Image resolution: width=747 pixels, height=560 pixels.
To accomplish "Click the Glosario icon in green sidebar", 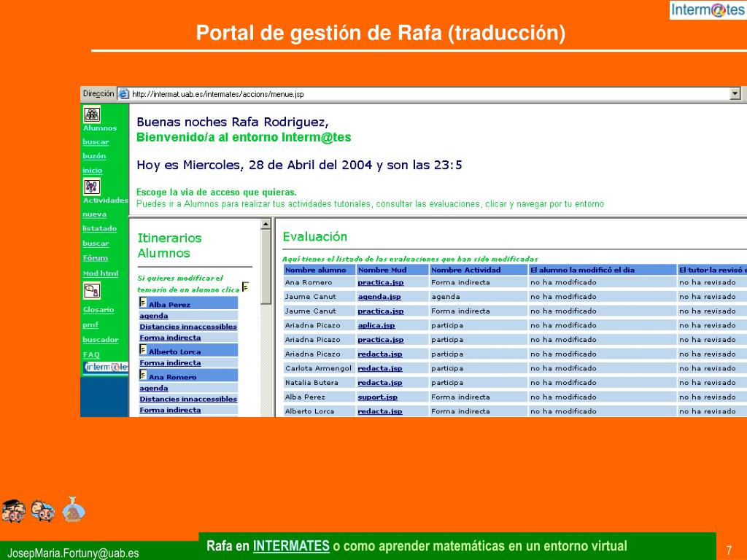I will pyautogui.click(x=92, y=290).
